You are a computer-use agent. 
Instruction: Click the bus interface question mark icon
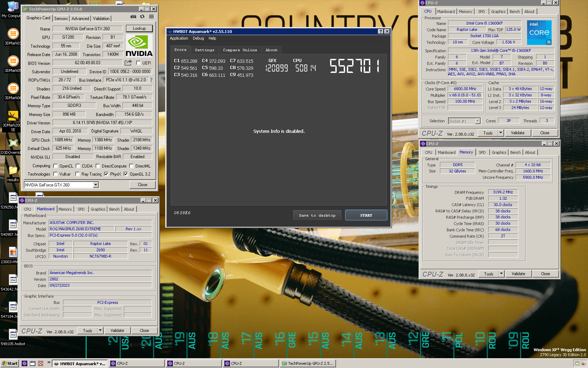click(x=151, y=80)
